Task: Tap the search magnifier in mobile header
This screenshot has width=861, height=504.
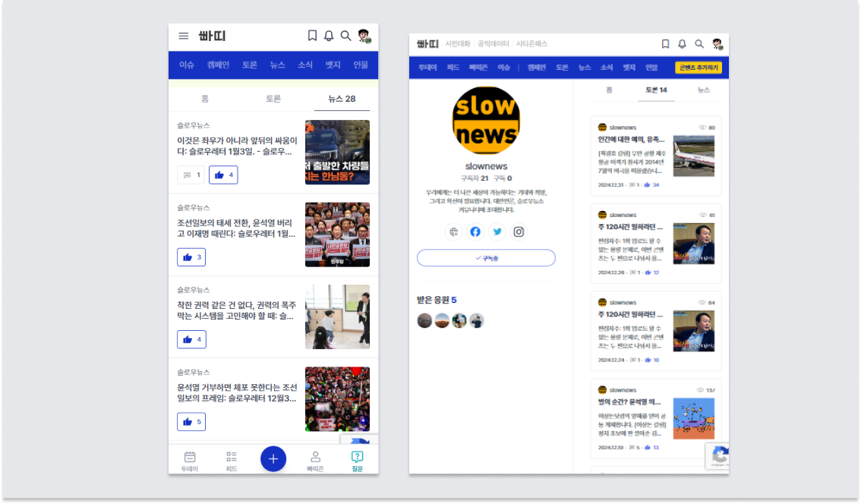Action: coord(345,36)
